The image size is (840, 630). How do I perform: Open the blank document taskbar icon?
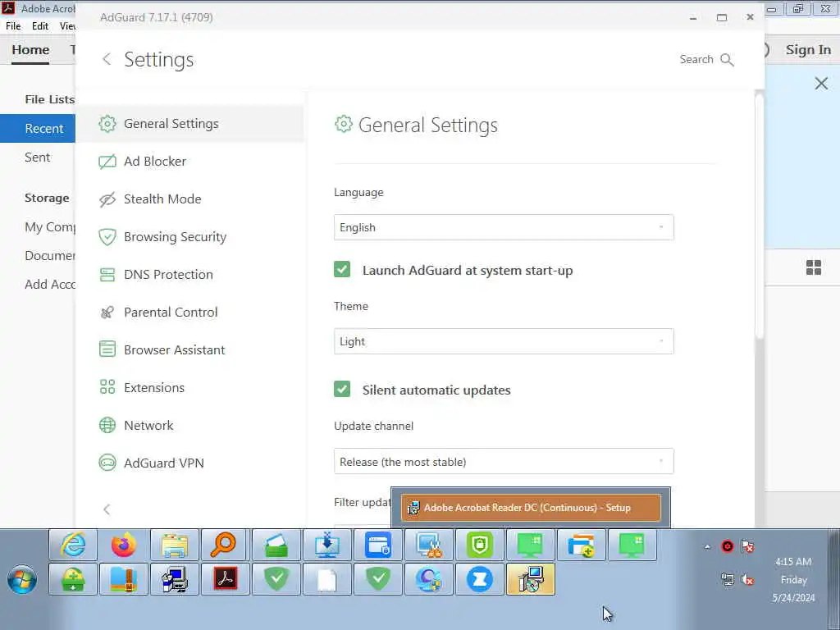coord(327,579)
